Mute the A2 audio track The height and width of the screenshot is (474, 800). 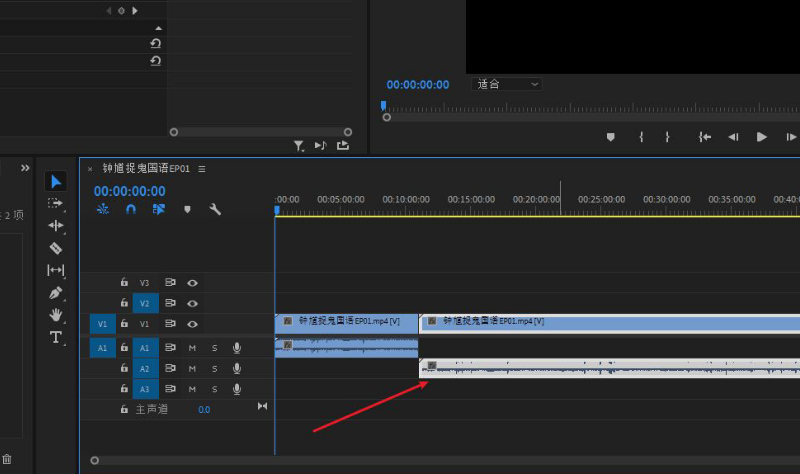(x=192, y=368)
